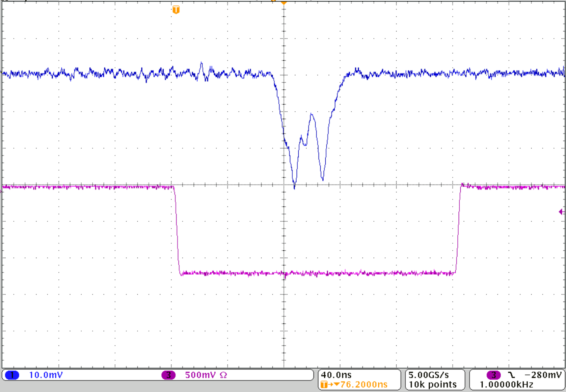This screenshot has width=566, height=392.
Task: Click the blue channel 1 badge
Action: click(12, 375)
